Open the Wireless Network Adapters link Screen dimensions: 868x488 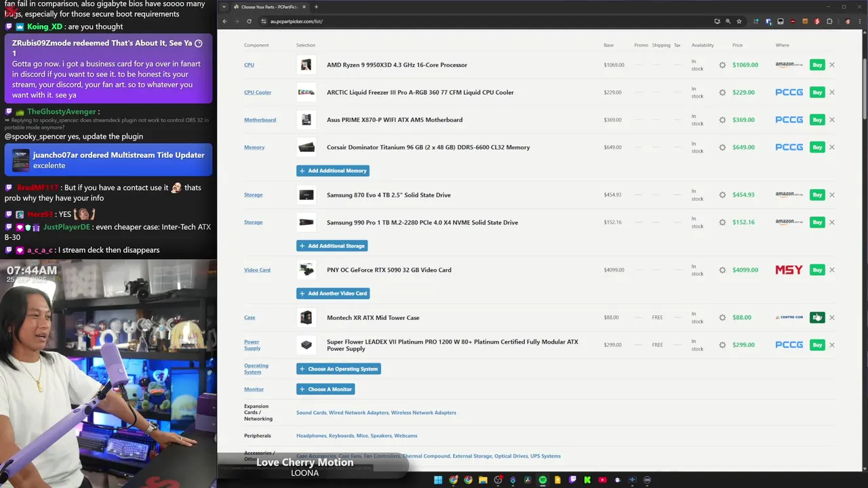pyautogui.click(x=423, y=413)
